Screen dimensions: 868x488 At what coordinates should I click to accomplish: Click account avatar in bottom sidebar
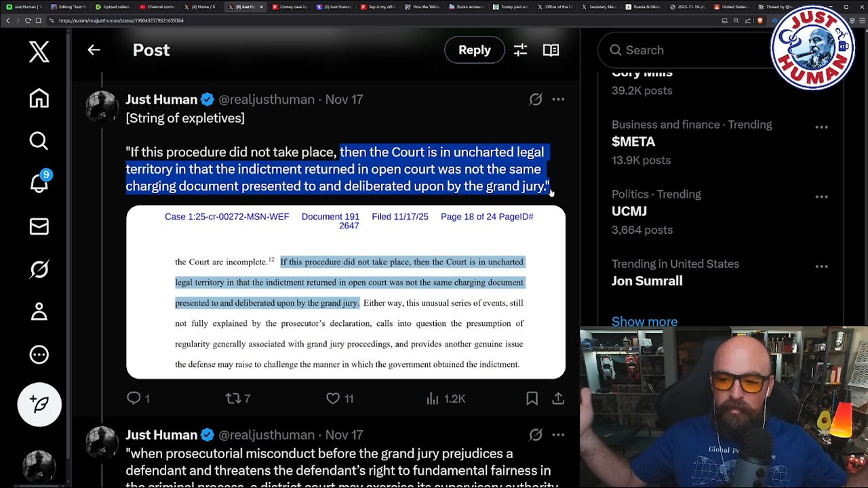39,466
